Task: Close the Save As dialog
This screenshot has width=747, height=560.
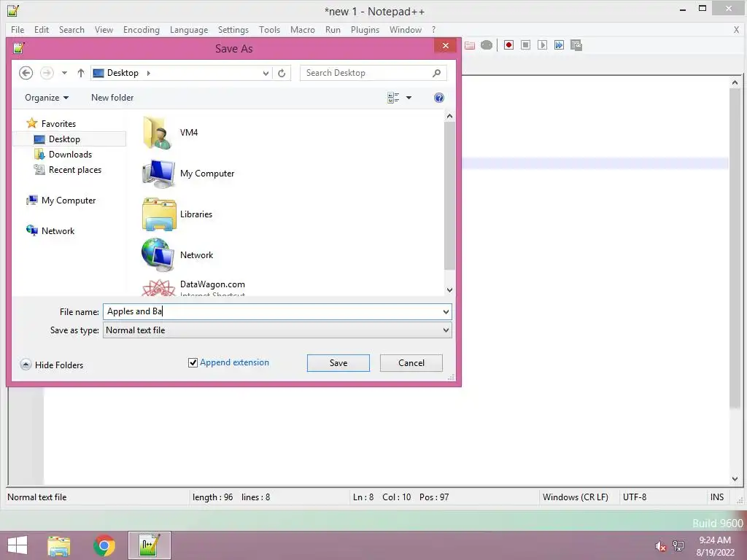Action: click(x=446, y=46)
